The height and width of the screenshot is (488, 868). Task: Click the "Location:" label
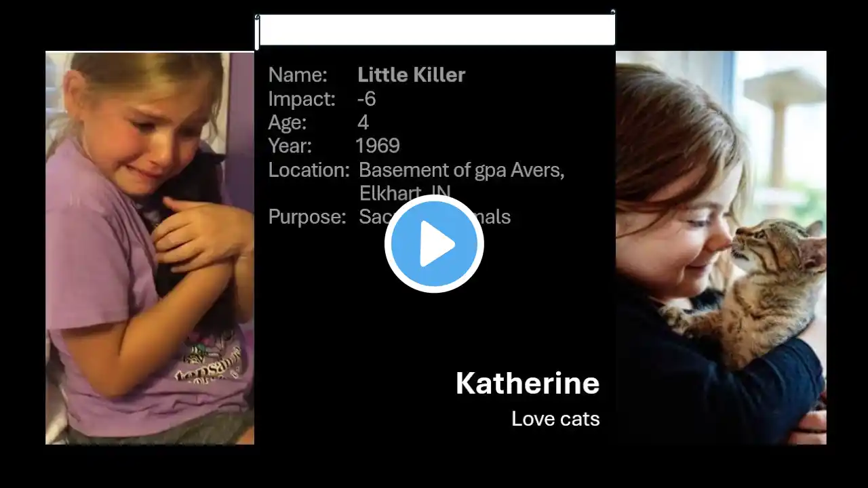tap(309, 170)
